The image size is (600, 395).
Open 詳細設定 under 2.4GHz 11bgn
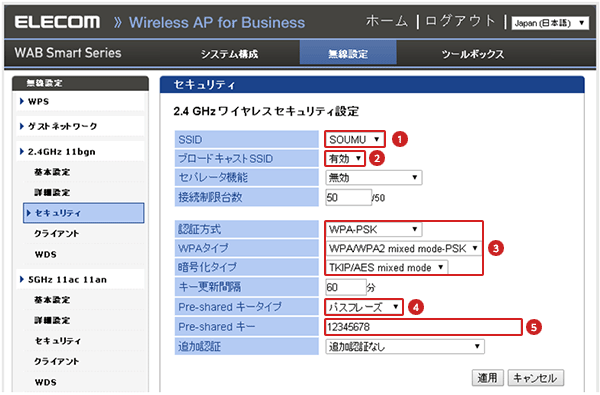52,193
